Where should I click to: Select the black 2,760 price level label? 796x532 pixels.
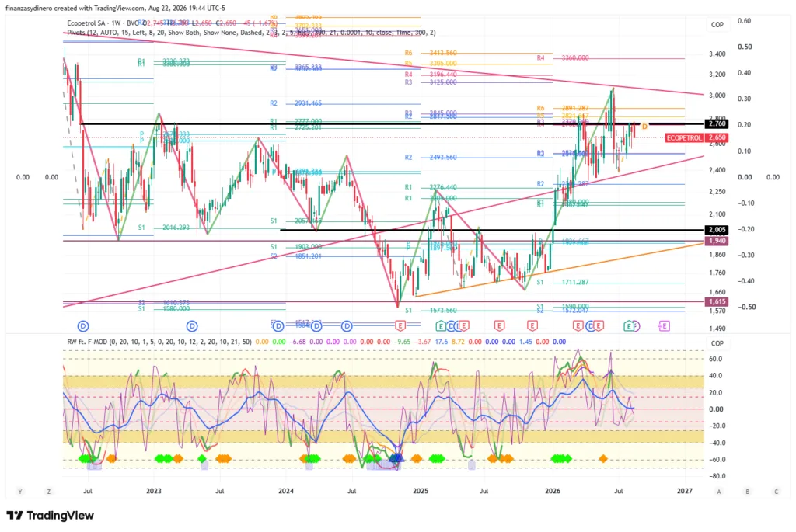click(717, 123)
